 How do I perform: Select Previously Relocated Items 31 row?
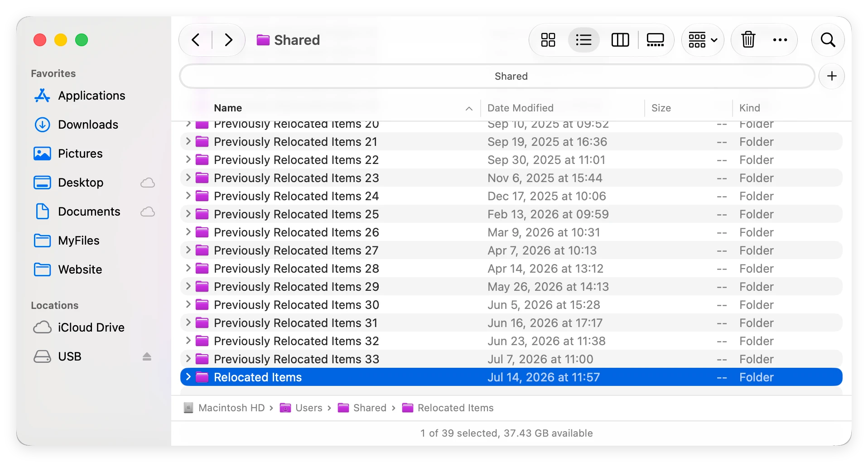click(x=511, y=322)
